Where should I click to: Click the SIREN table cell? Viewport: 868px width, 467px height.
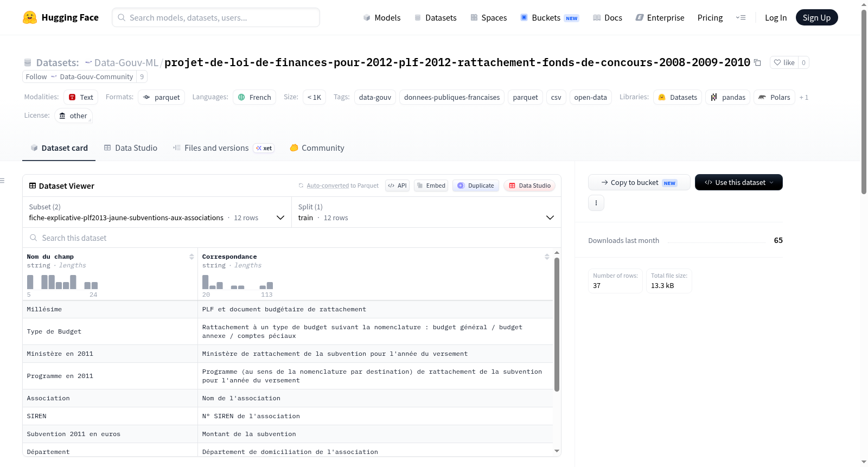(110, 416)
